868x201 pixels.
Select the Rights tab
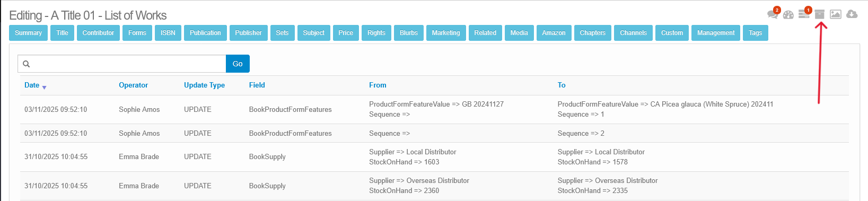[x=376, y=33]
